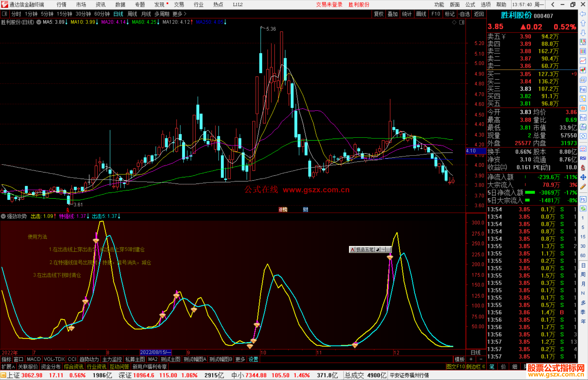Open the RSI indicator sidebar icon
Viewport: 588px width, 380px height.
(x=583, y=158)
